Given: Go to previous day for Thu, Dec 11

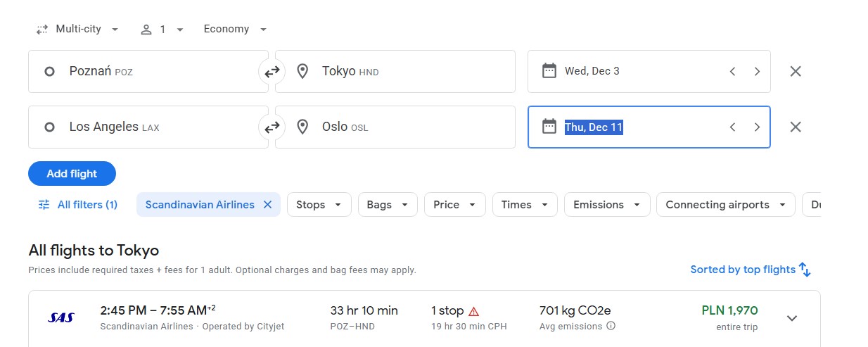Looking at the screenshot, I should [732, 127].
